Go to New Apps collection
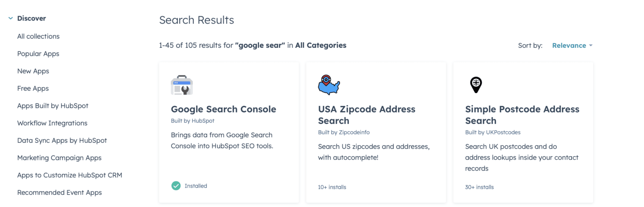The width and height of the screenshot is (644, 207). coord(33,71)
